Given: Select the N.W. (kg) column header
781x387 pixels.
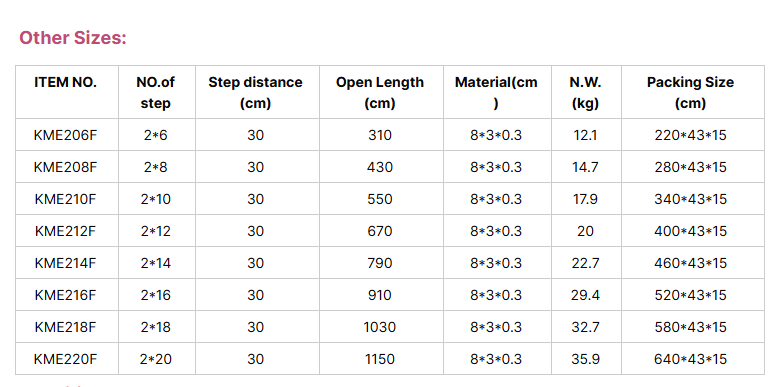Looking at the screenshot, I should pos(585,93).
